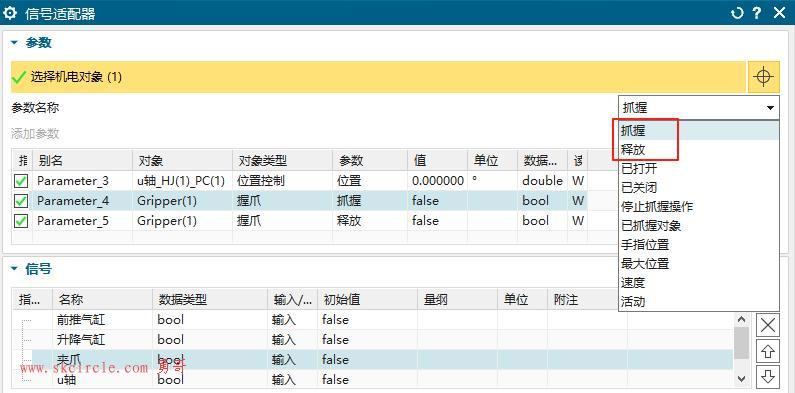Open the 参数名称 dropdown arrow
Screen dimensions: 795x393
pyautogui.click(x=770, y=108)
